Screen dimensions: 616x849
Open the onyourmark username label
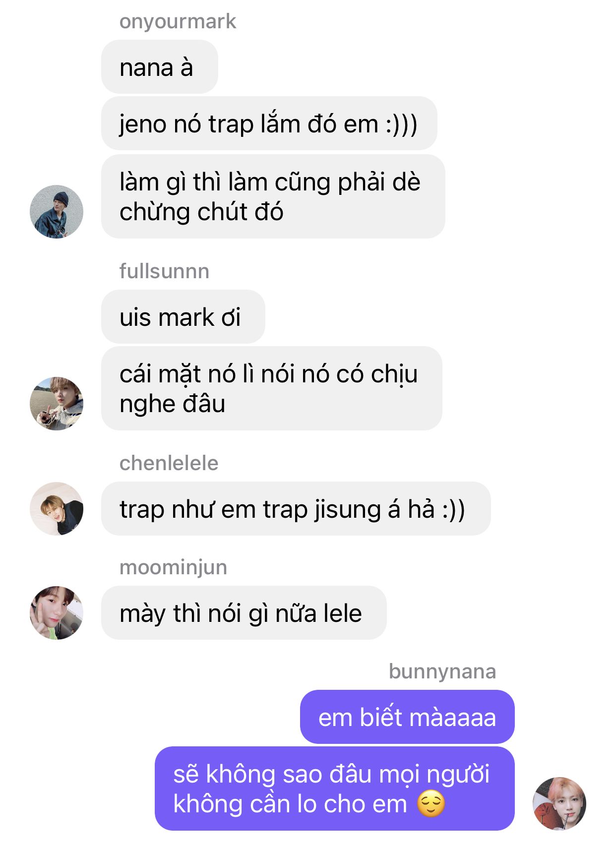coord(178,21)
